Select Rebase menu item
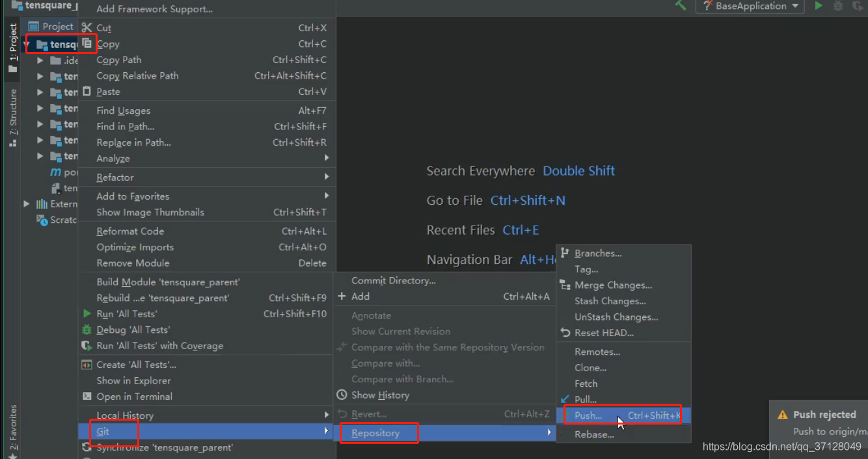 point(624,434)
